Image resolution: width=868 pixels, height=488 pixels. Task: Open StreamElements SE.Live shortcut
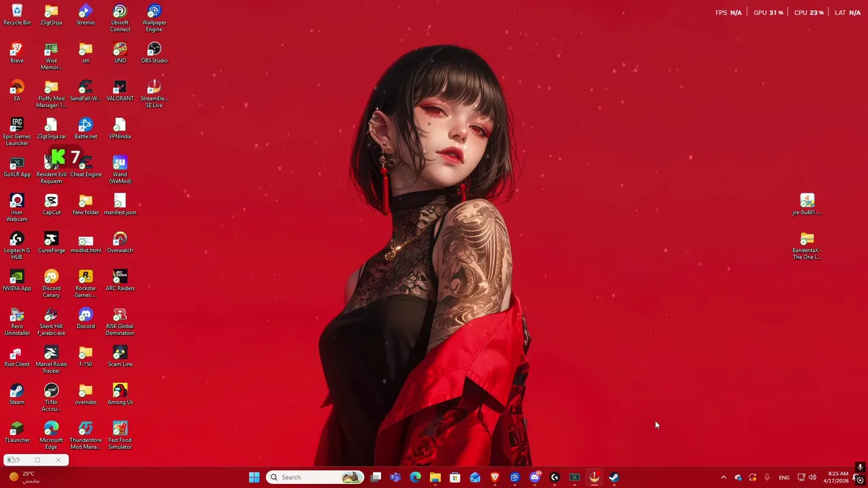(154, 94)
